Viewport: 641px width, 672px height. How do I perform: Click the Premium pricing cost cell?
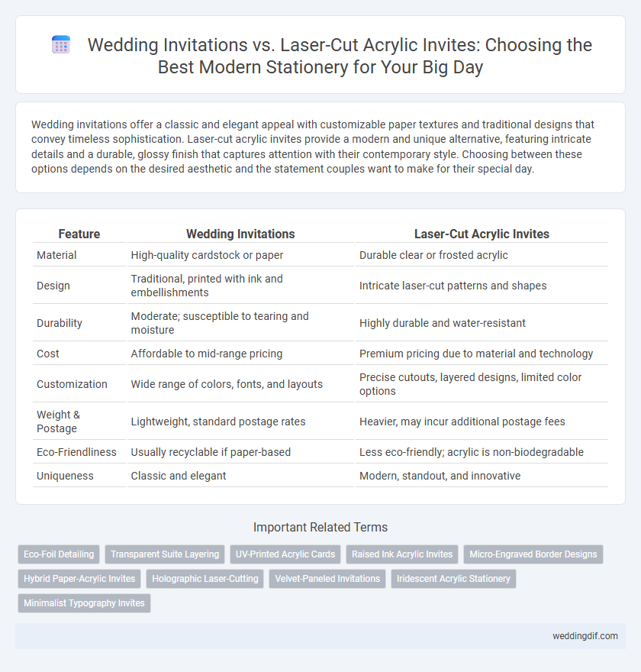click(x=476, y=354)
